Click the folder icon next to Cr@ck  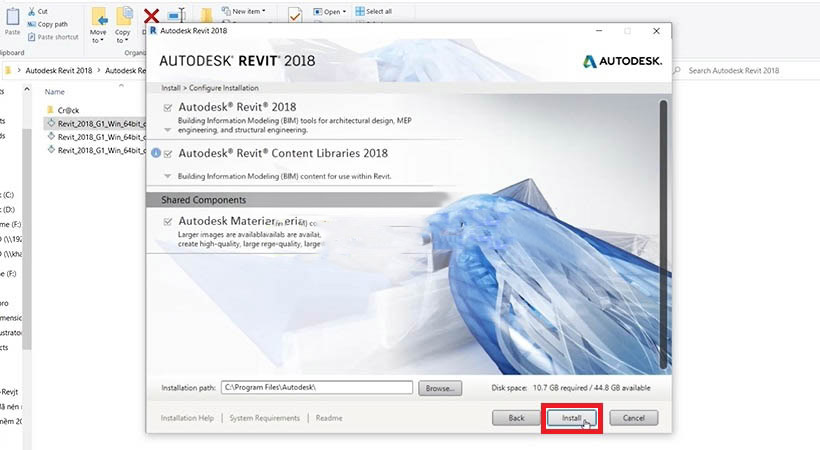tap(50, 110)
